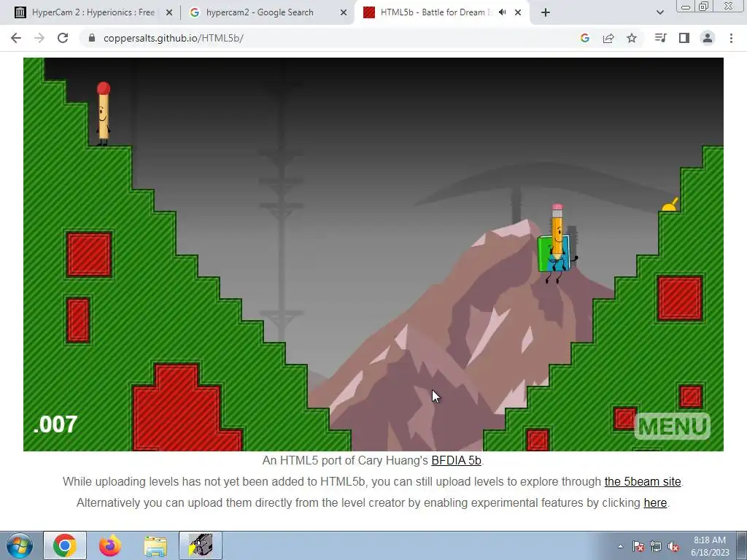Screen dimensions: 747x560
Task: Go back to the previous page
Action: click(x=16, y=38)
